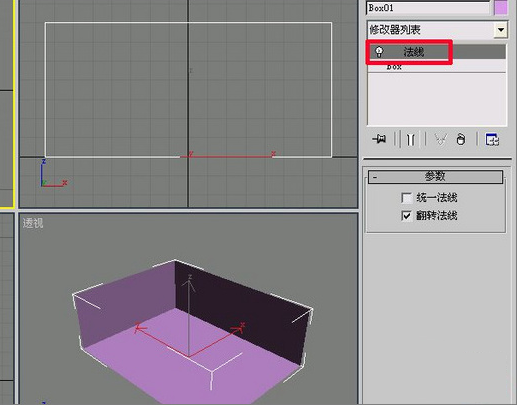
Task: Click the 透视 viewport label
Action: [33, 223]
